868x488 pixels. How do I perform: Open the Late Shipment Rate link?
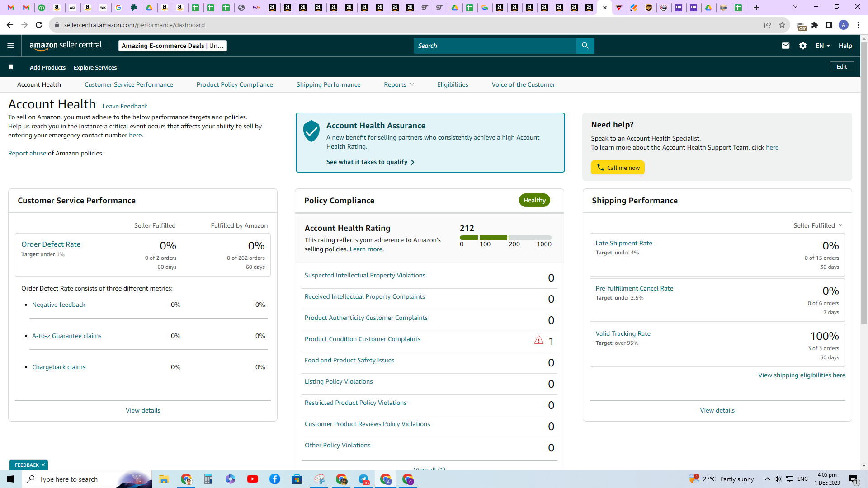624,243
